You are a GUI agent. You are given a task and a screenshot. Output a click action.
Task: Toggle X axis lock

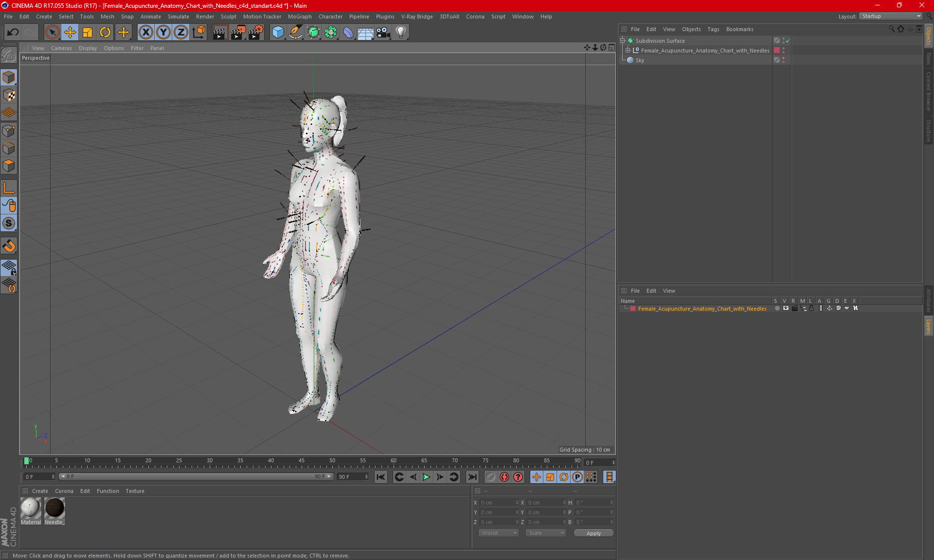[145, 33]
